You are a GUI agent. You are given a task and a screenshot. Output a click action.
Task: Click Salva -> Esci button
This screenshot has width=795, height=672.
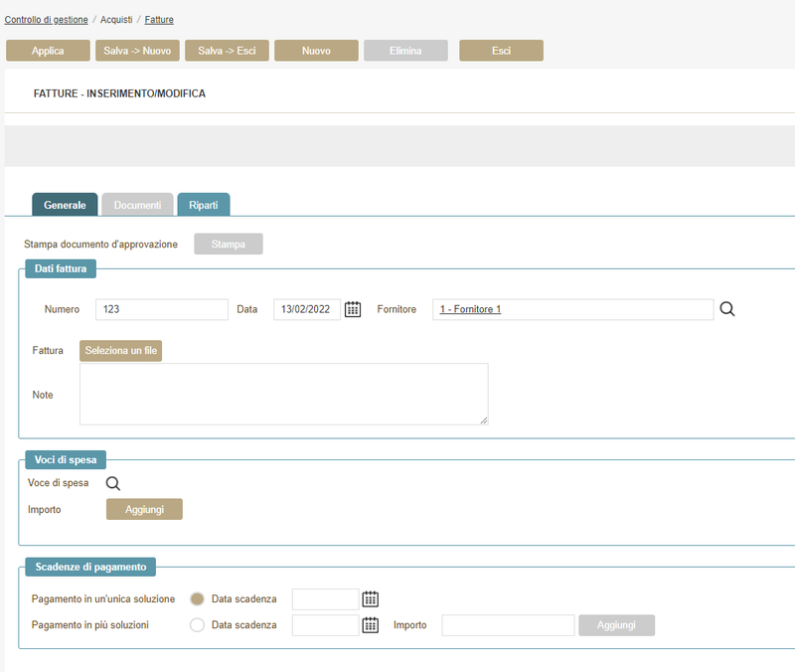227,51
